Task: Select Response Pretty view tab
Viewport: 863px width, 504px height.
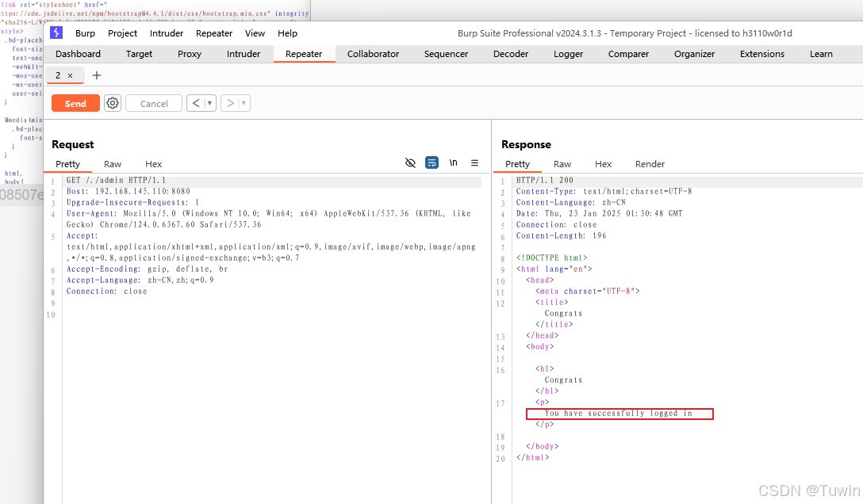Action: click(517, 164)
